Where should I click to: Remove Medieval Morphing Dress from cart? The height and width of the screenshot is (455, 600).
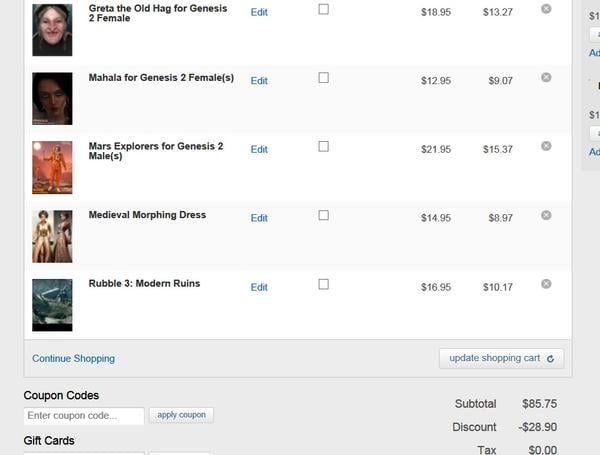coord(546,215)
